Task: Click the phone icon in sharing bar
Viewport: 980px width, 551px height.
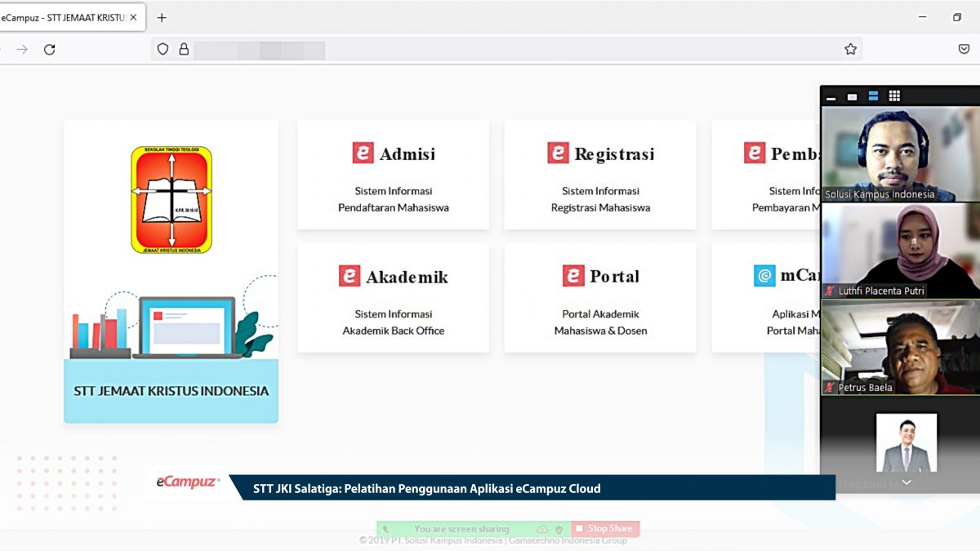Action: (385, 530)
